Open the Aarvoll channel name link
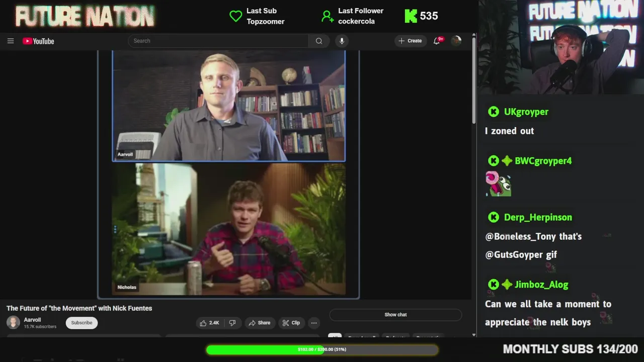644x362 pixels. click(x=33, y=320)
